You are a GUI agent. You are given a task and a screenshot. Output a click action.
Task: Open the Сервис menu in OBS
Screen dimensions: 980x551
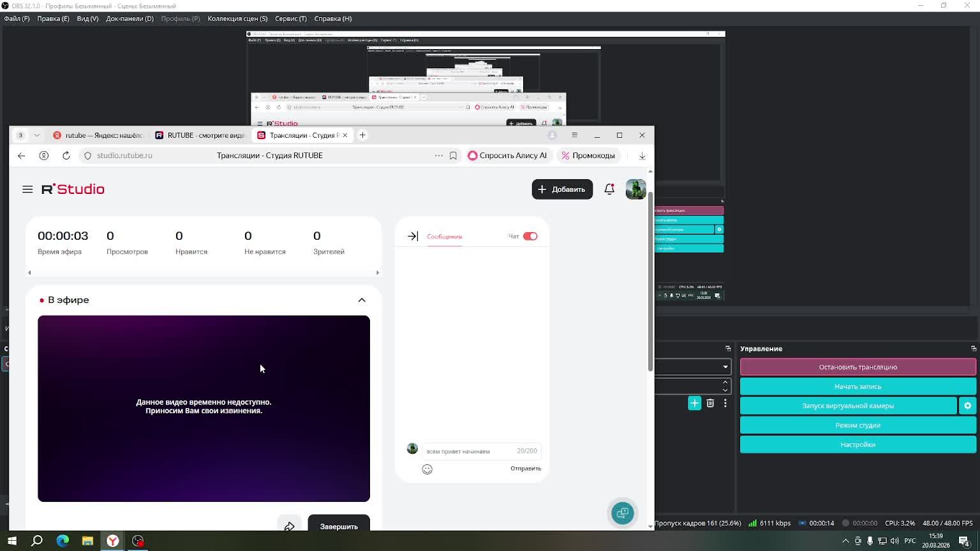pyautogui.click(x=291, y=18)
